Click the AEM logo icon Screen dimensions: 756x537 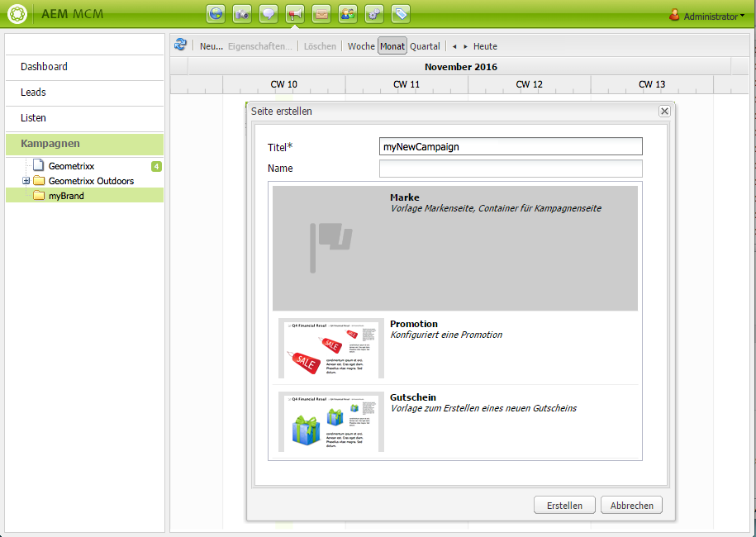pos(17,13)
